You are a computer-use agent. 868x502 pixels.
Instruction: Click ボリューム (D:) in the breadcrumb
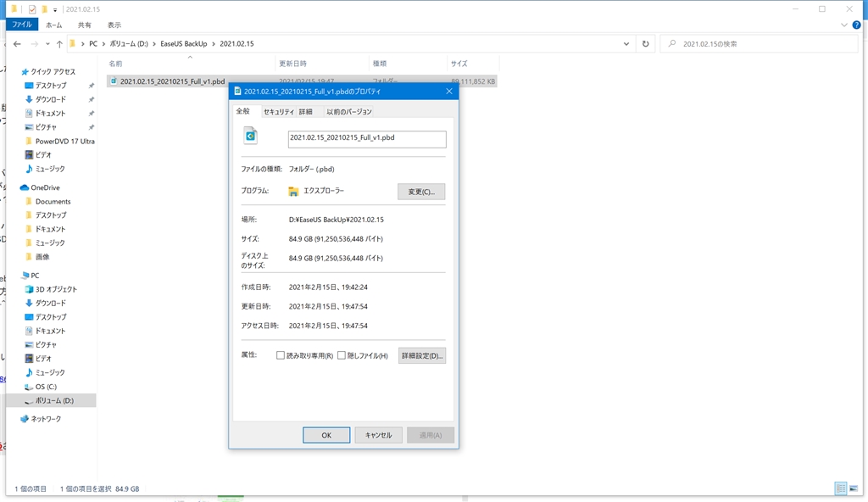pos(129,44)
